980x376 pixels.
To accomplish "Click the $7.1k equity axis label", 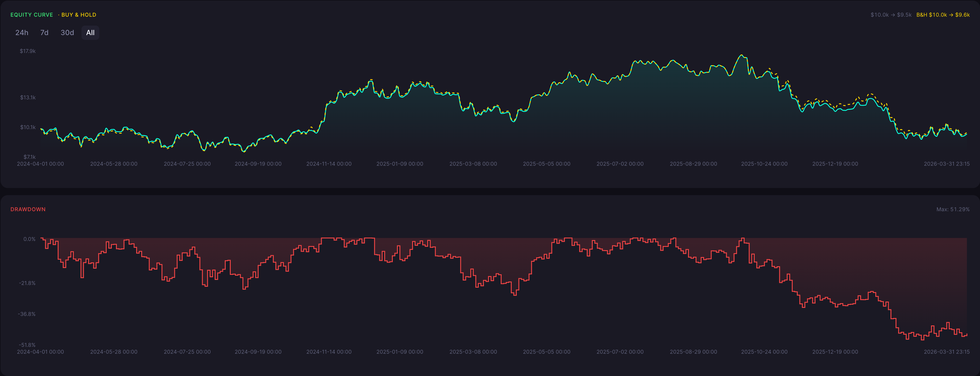I will 29,157.
